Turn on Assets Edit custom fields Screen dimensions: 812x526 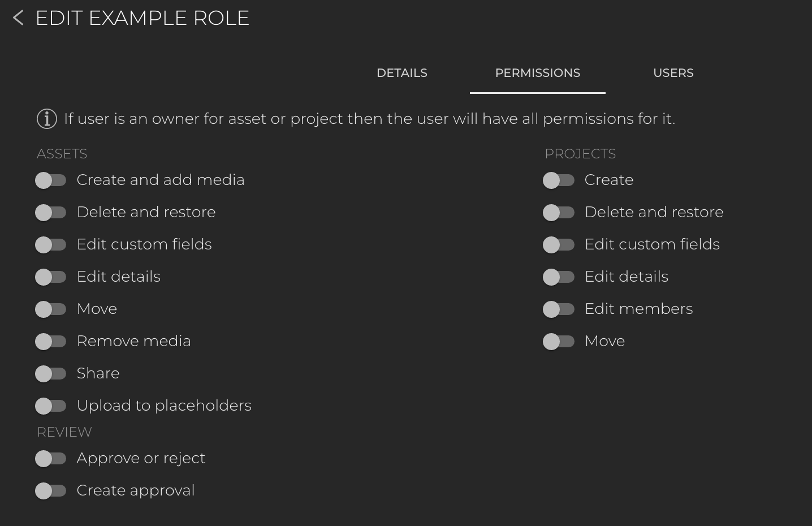pyautogui.click(x=51, y=245)
